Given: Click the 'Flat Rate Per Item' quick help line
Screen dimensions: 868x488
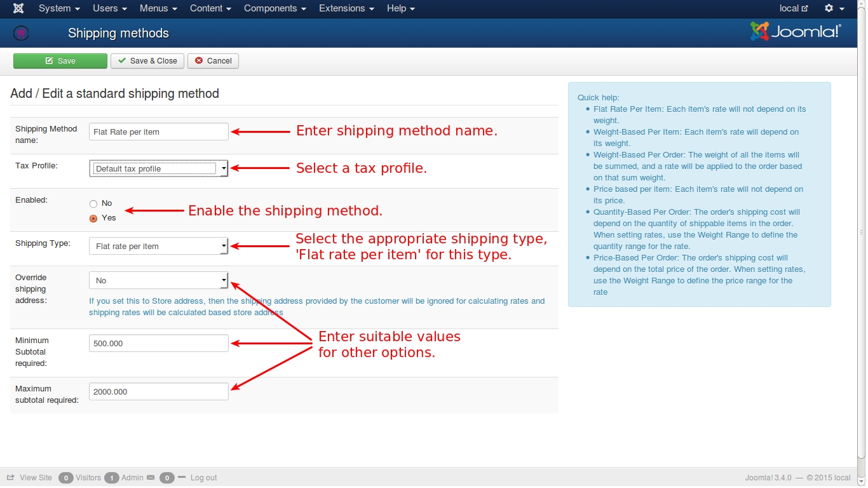Looking at the screenshot, I should point(700,114).
